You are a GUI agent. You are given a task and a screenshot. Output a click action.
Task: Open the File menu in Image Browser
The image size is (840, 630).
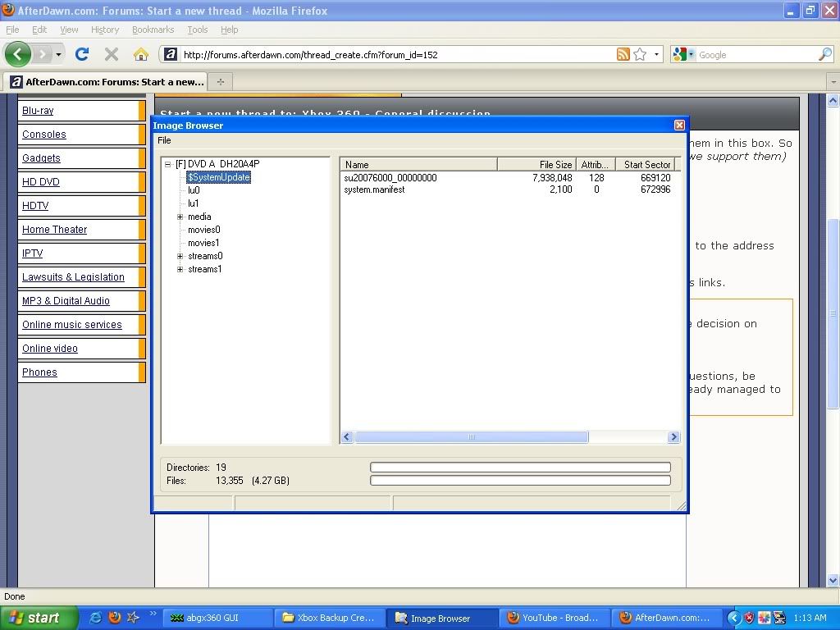click(164, 140)
